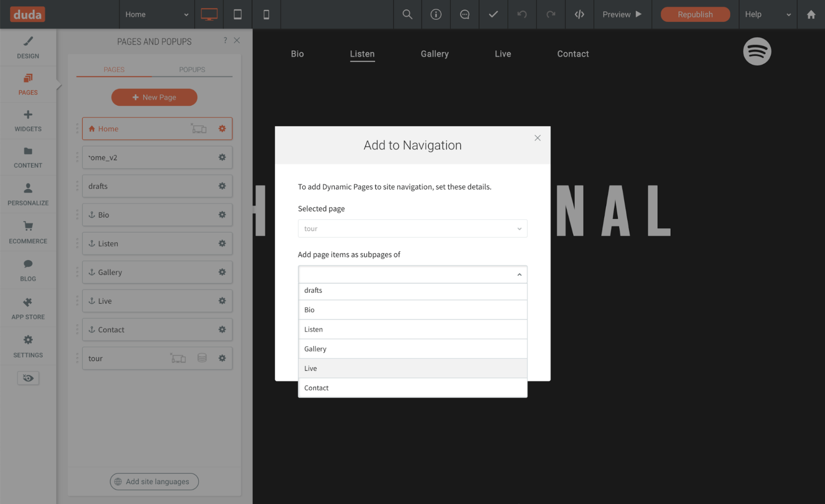Open the App Store puzzle icon
Screen dimensions: 825x504
[x=28, y=308]
